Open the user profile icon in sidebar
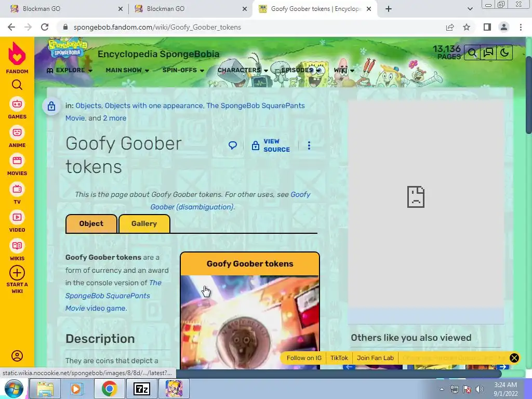Screen dimensions: 532x399 tap(17, 355)
